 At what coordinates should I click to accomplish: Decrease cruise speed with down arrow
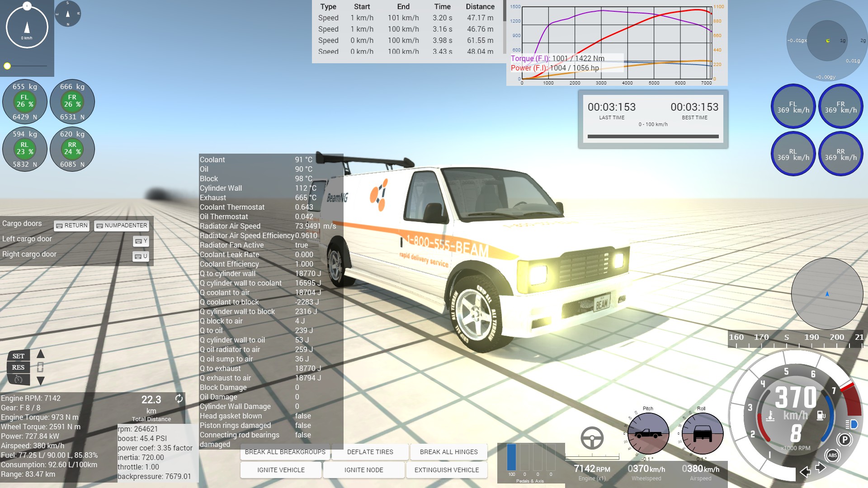[41, 381]
